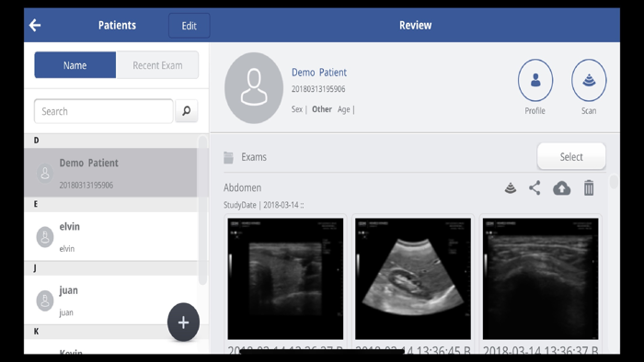Screen dimensions: 644x362
Task: Click the Exams folder icon
Action: 229,157
